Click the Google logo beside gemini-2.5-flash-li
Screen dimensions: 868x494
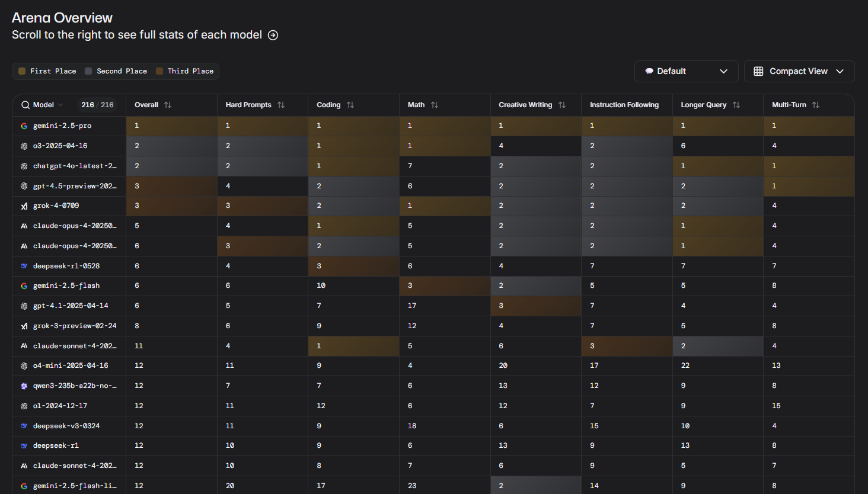24,486
